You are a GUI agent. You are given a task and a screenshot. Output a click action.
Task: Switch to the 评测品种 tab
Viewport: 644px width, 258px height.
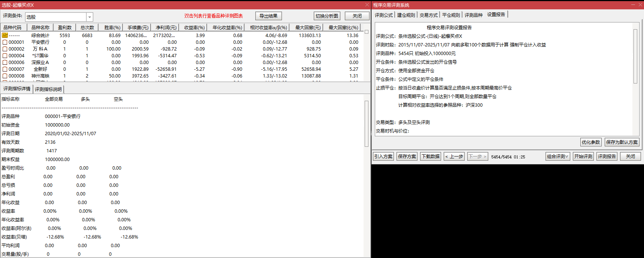point(474,15)
